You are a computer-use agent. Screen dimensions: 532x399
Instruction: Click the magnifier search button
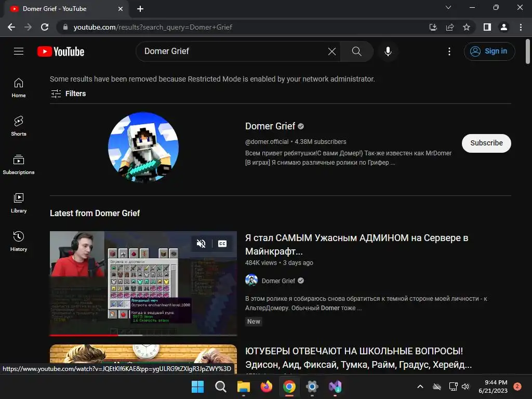(356, 51)
